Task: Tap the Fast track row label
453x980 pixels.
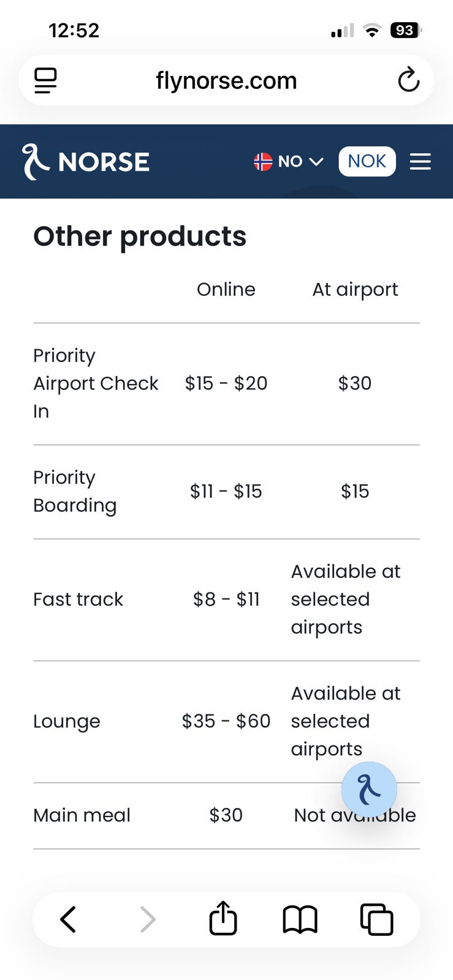Action: pyautogui.click(x=78, y=599)
